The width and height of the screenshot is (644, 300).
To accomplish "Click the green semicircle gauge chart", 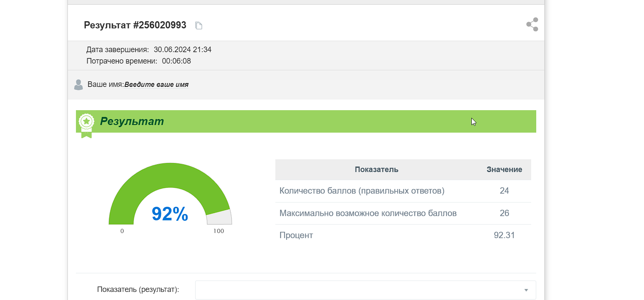I will click(x=170, y=194).
